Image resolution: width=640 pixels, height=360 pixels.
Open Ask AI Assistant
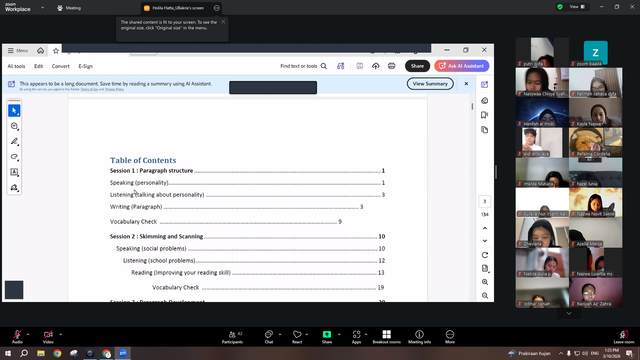click(462, 66)
